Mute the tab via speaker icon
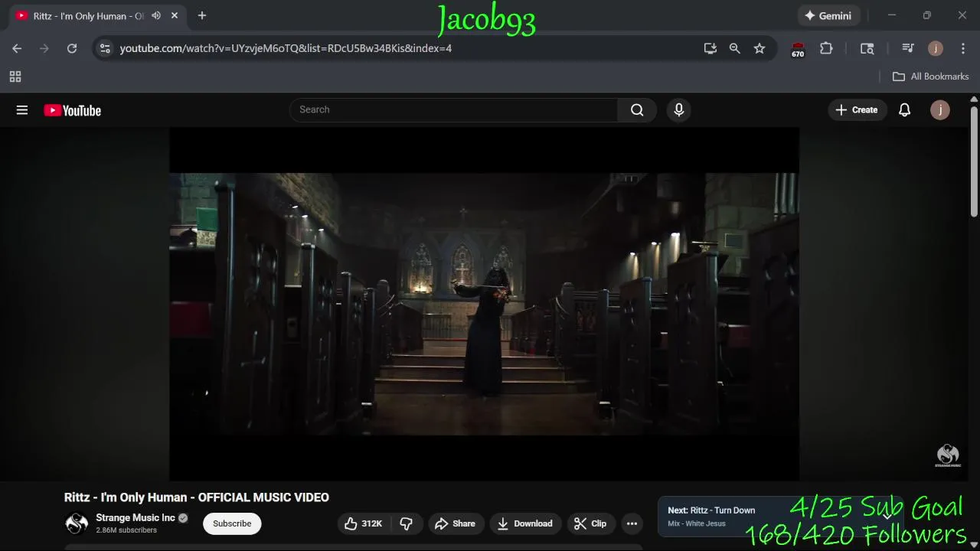 [x=156, y=15]
